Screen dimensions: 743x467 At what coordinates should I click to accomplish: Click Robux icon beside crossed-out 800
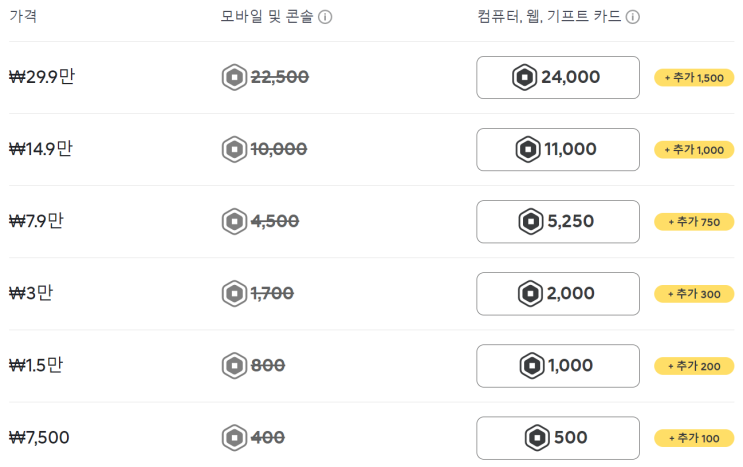pos(234,365)
